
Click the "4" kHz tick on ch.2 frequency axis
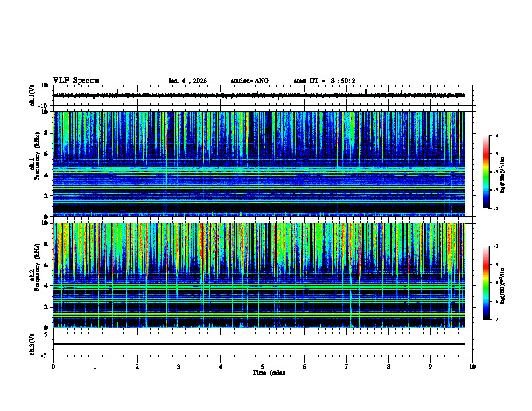point(47,286)
